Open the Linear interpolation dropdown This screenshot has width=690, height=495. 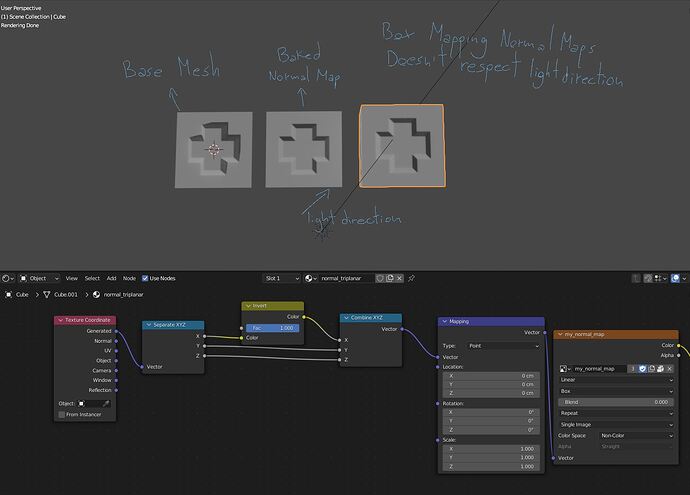tap(617, 380)
